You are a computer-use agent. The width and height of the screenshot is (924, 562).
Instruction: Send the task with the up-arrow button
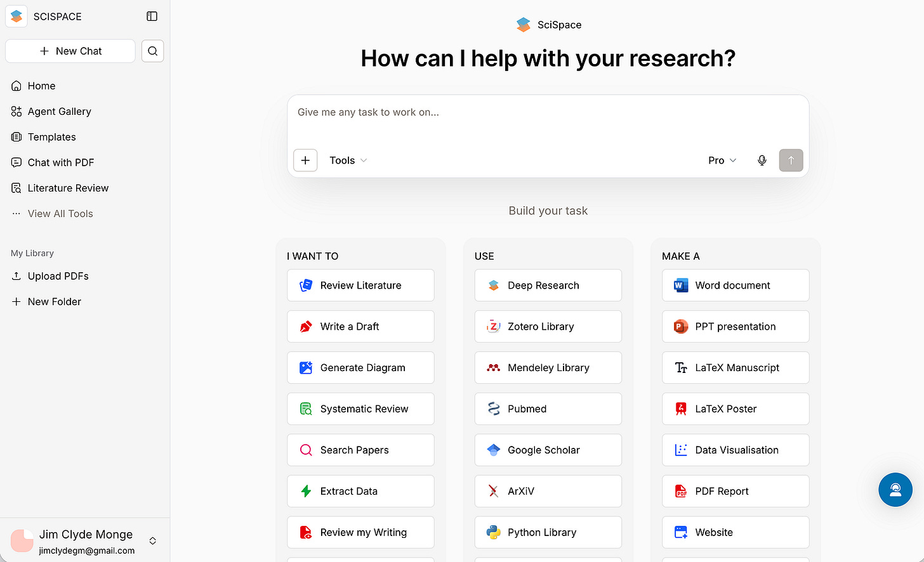coord(791,160)
